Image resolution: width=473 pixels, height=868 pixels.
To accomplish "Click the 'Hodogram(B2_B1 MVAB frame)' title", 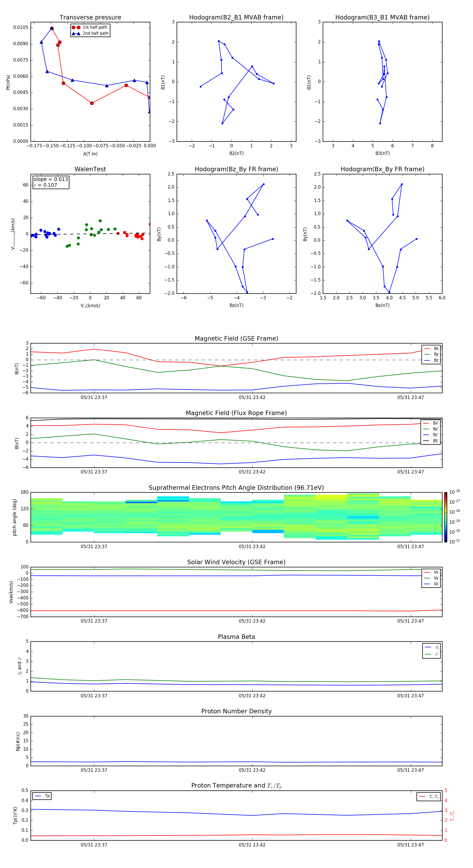I will coord(236,18).
